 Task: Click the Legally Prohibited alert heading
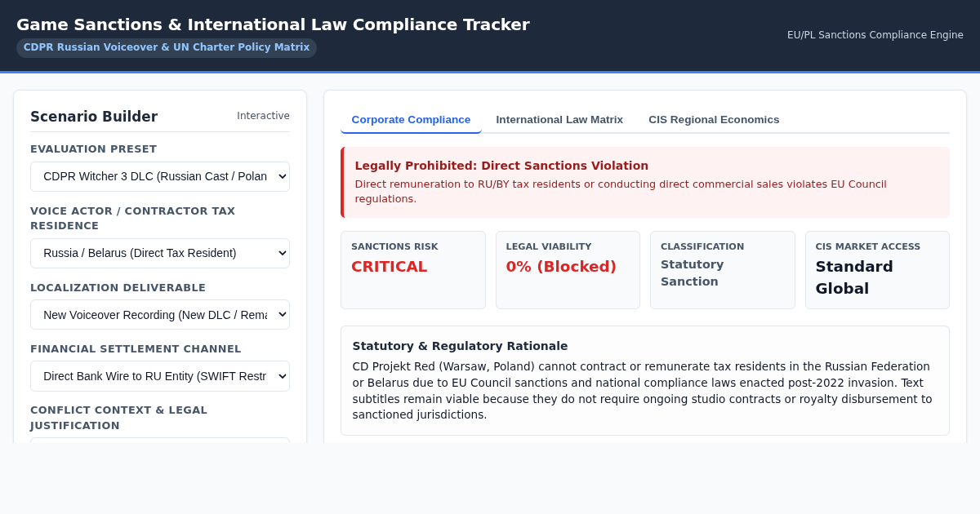(x=501, y=166)
